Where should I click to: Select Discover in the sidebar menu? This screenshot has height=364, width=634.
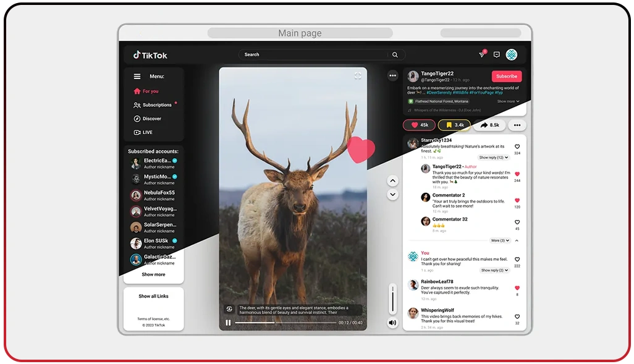[151, 119]
